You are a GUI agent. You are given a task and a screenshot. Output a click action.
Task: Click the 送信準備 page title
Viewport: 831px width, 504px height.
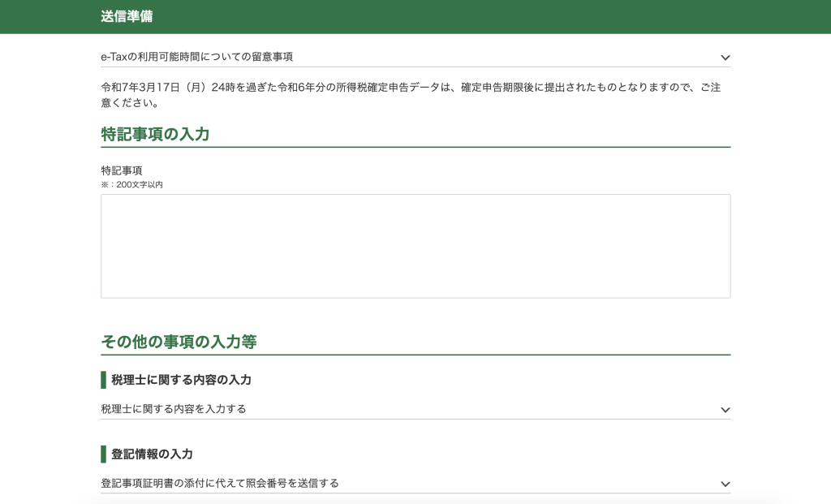coord(127,16)
